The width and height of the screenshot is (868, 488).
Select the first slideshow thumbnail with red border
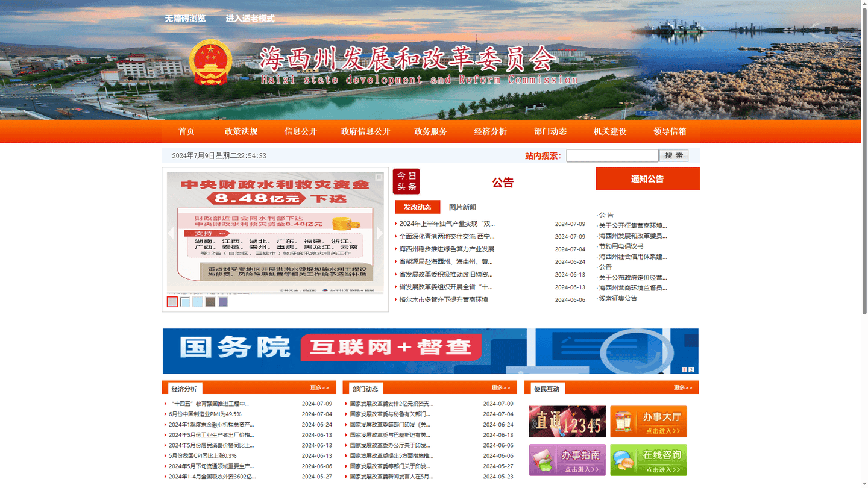pyautogui.click(x=172, y=302)
